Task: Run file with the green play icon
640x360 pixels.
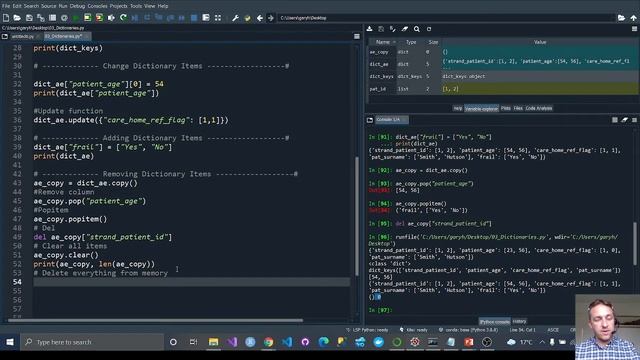Action: pos(76,18)
